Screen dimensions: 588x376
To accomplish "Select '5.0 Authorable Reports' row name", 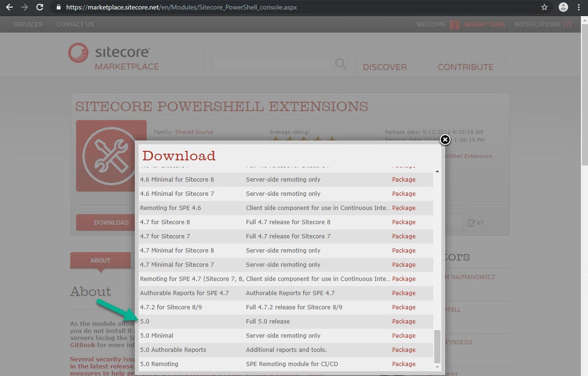I will pos(173,350).
